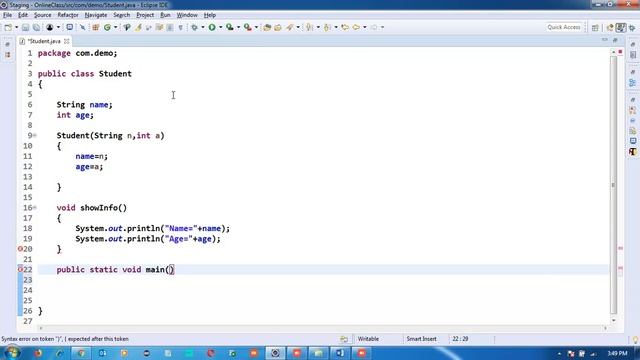Open the New file dropdown arrow
Screen dimensions: 640x360
pyautogui.click(x=16, y=27)
